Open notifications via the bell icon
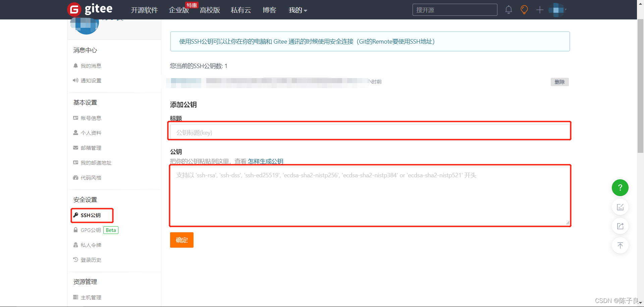The width and height of the screenshot is (644, 307). coord(508,10)
